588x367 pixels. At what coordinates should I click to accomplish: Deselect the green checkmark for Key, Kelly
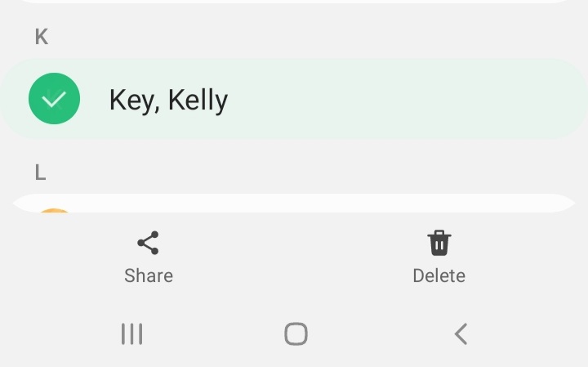[54, 99]
